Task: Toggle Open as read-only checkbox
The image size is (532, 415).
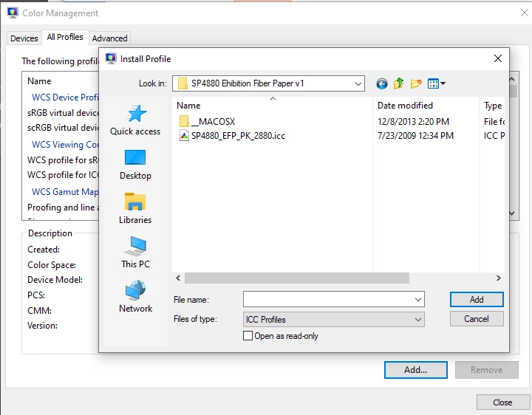Action: pyautogui.click(x=248, y=336)
